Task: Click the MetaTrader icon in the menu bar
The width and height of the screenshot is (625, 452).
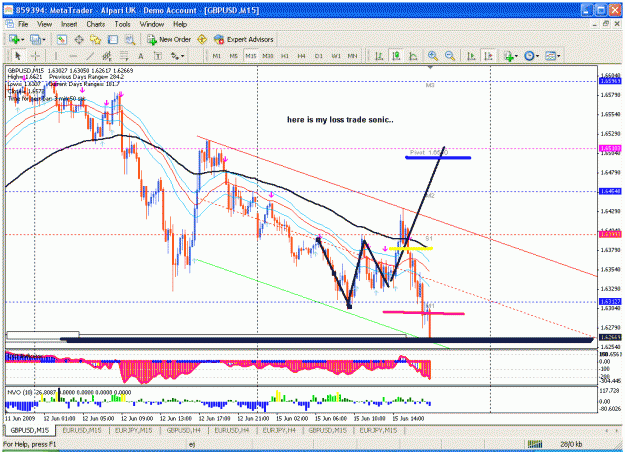Action: pyautogui.click(x=10, y=24)
